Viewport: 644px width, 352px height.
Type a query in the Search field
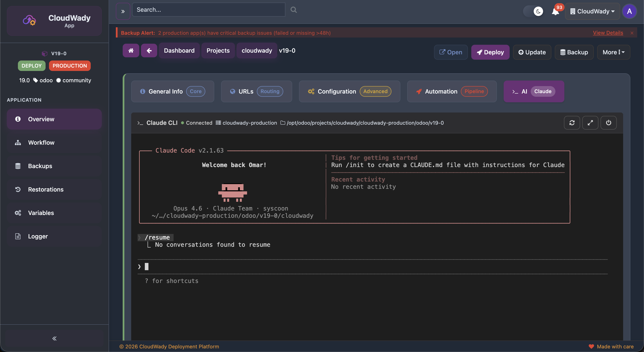pyautogui.click(x=208, y=10)
